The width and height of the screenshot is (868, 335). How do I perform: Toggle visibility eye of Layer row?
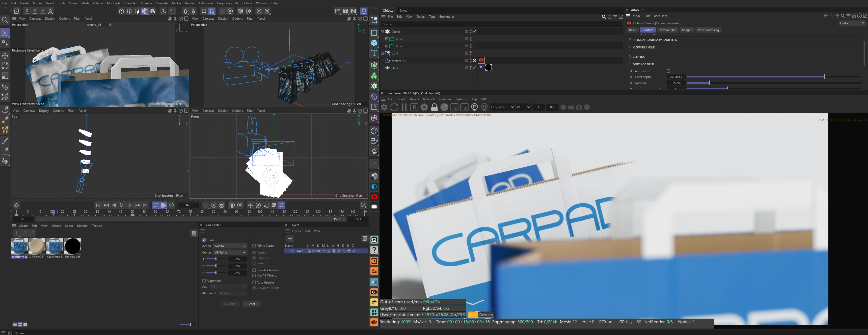click(314, 251)
